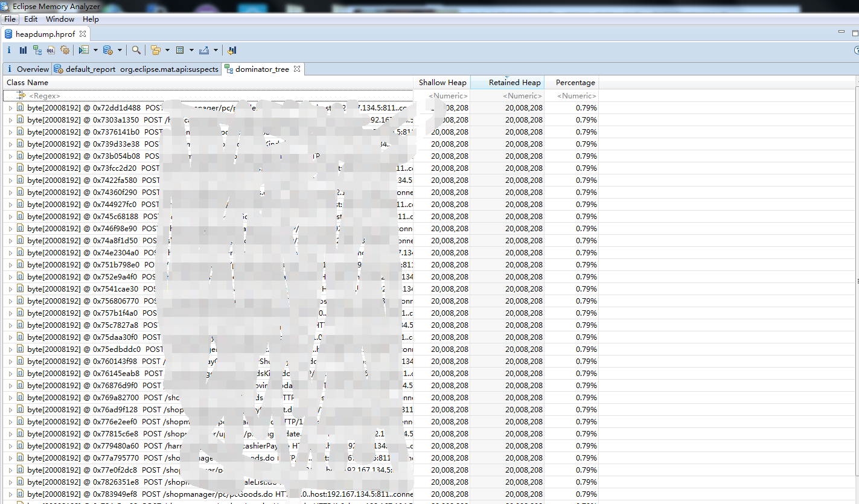This screenshot has height=504, width=859.
Task: Sort by the Class Name column header
Action: (x=208, y=83)
